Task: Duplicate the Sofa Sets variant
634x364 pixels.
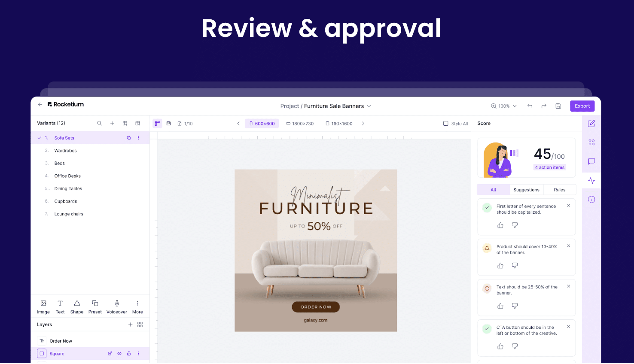Action: tap(128, 138)
